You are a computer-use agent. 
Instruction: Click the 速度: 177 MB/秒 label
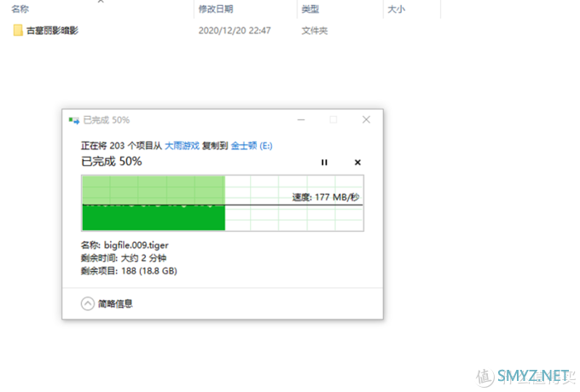(326, 198)
